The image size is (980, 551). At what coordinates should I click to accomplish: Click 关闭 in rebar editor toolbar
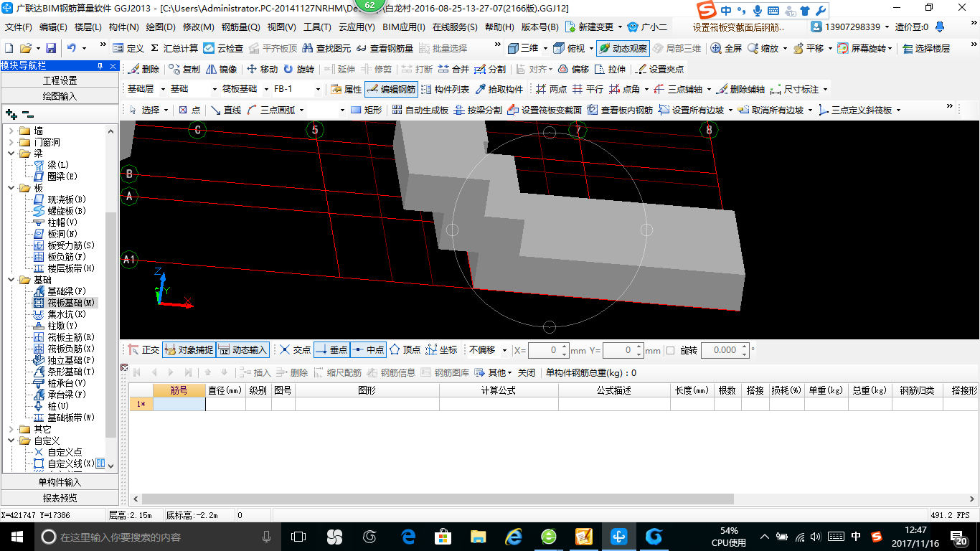tap(527, 373)
